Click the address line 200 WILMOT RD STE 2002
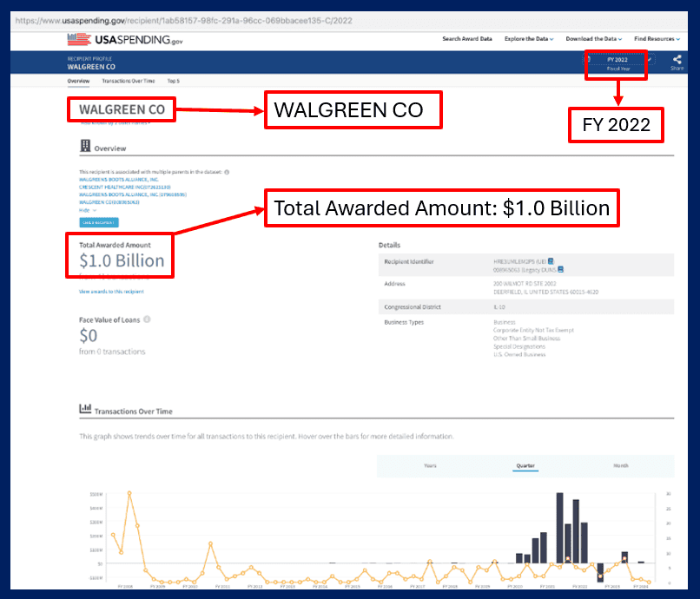 (525, 283)
